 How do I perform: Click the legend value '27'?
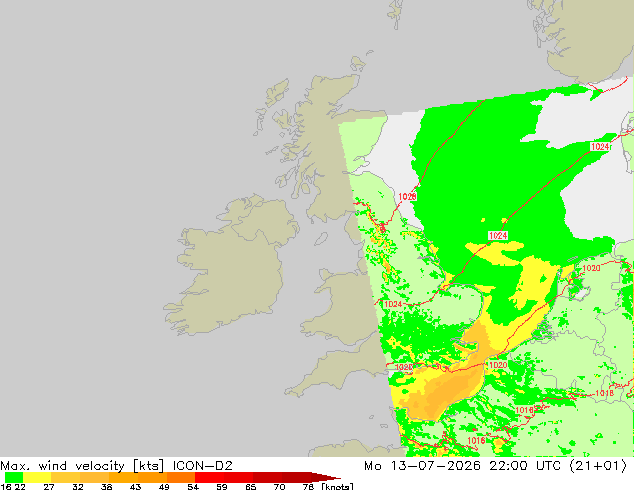(x=49, y=486)
